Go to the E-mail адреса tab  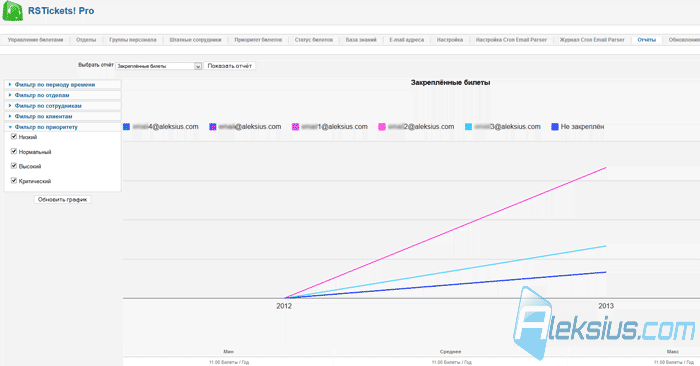pyautogui.click(x=406, y=40)
